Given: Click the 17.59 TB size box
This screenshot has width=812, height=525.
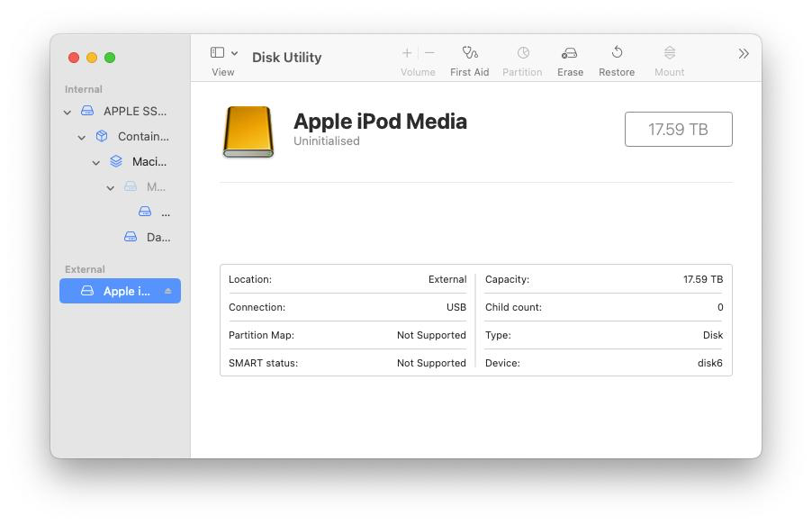Looking at the screenshot, I should point(679,129).
